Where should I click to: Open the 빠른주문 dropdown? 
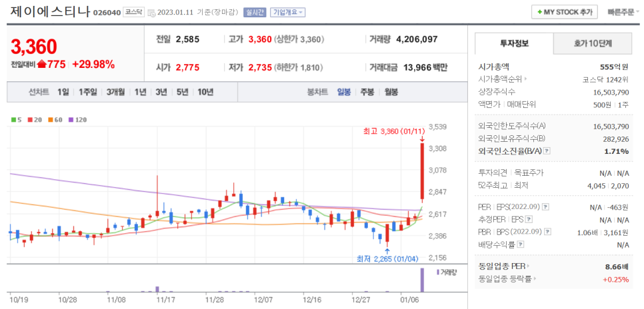[623, 12]
